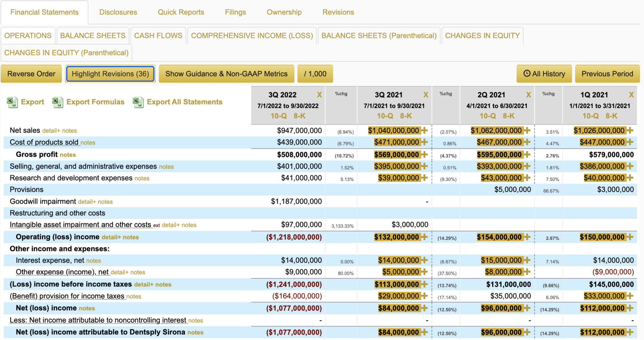Click plus icon beside 1Q 2021 Net sales
The height and width of the screenshot is (340, 644).
(630, 130)
